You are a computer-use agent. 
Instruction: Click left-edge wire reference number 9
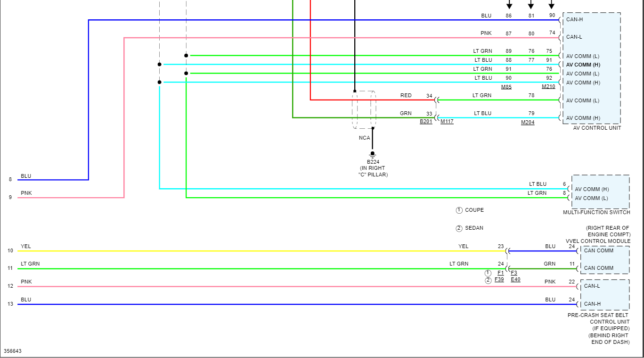pyautogui.click(x=10, y=198)
